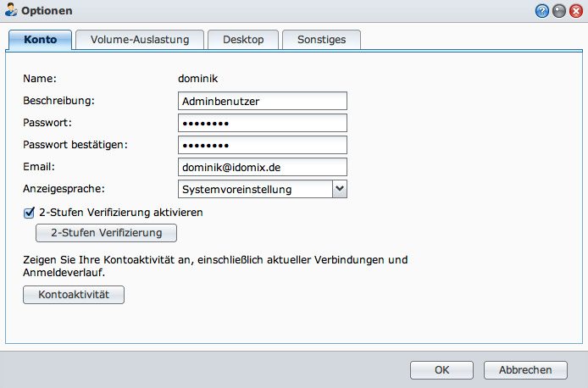Click the user icon beside Optionen title
Viewport: 588px width, 388px height.
point(11,10)
